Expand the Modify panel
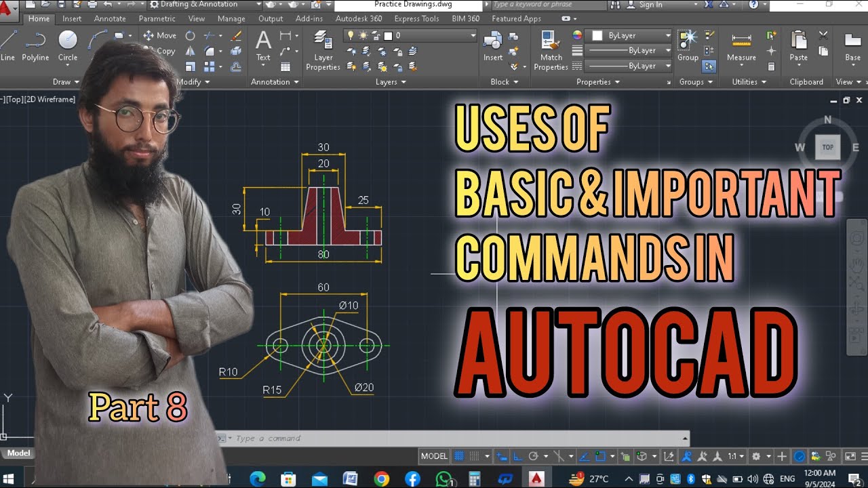This screenshot has height=488, width=868. point(193,82)
